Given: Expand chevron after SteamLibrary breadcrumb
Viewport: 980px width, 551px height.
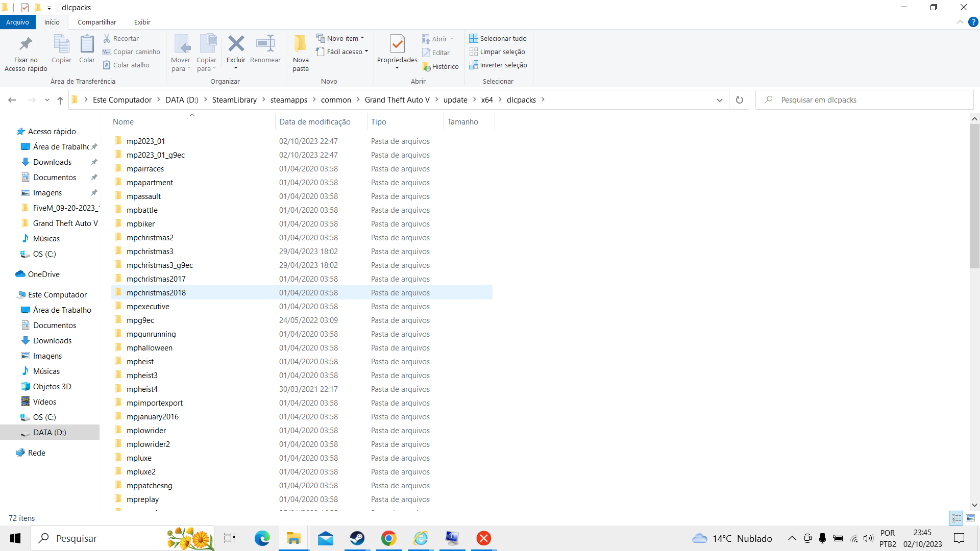Looking at the screenshot, I should tap(264, 99).
